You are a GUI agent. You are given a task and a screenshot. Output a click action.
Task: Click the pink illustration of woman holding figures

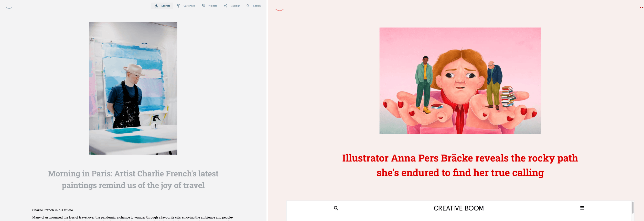(x=460, y=81)
